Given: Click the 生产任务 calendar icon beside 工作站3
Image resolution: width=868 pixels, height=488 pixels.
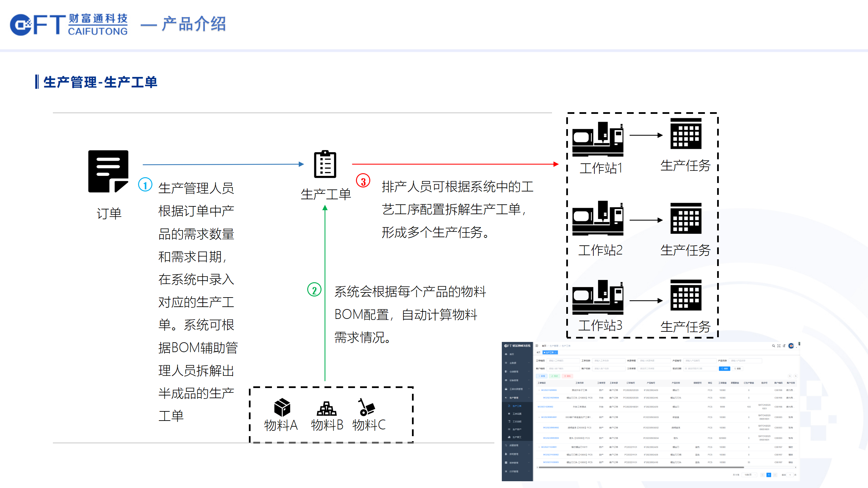Looking at the screenshot, I should coord(686,295).
